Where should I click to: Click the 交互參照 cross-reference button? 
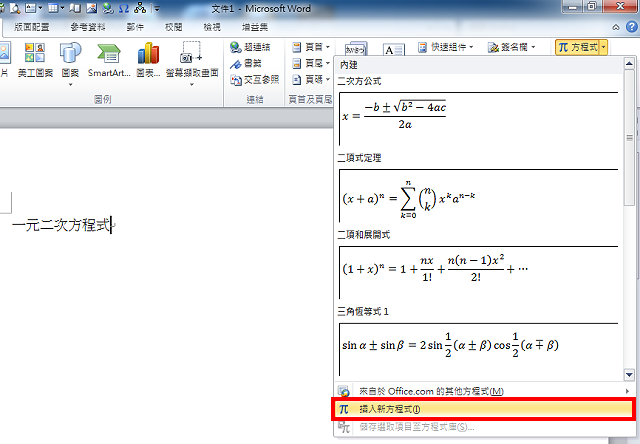(254, 80)
